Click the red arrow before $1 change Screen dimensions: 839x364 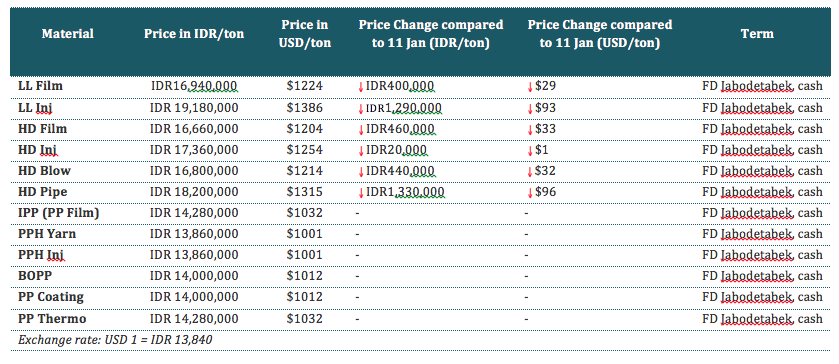tap(530, 150)
